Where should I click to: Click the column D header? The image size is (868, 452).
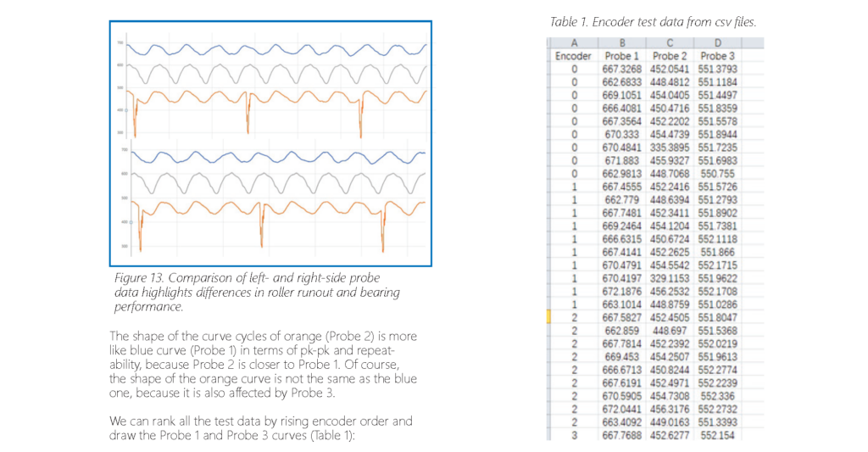coord(717,44)
